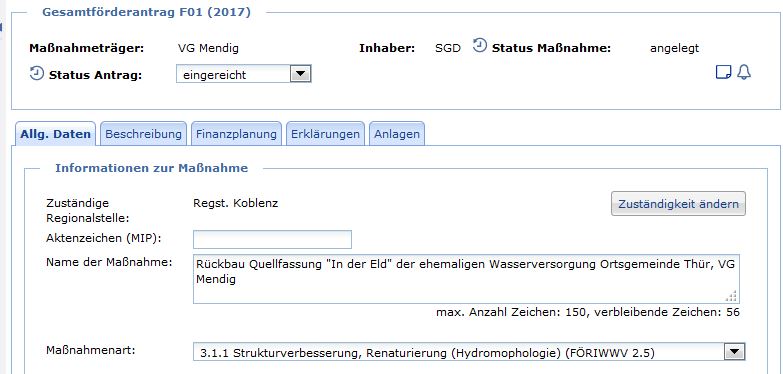The height and width of the screenshot is (374, 783).
Task: Click the SGD owner value
Action: tap(448, 48)
